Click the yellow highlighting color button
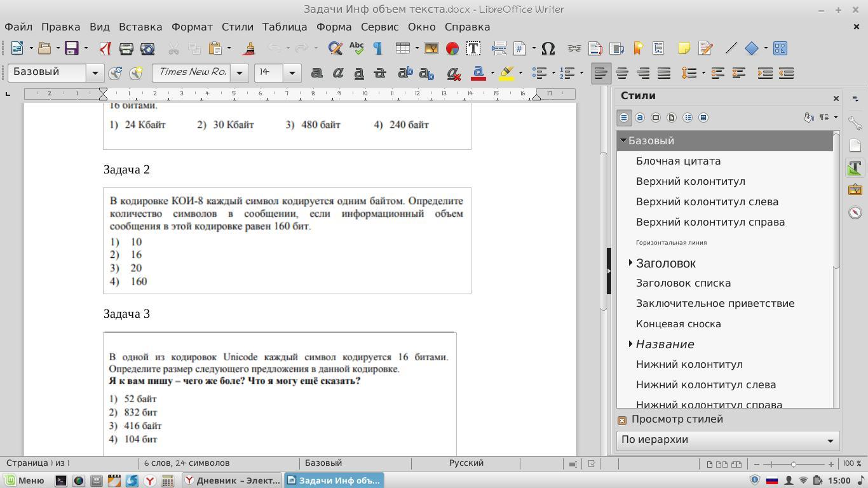868x488 pixels. coord(506,73)
